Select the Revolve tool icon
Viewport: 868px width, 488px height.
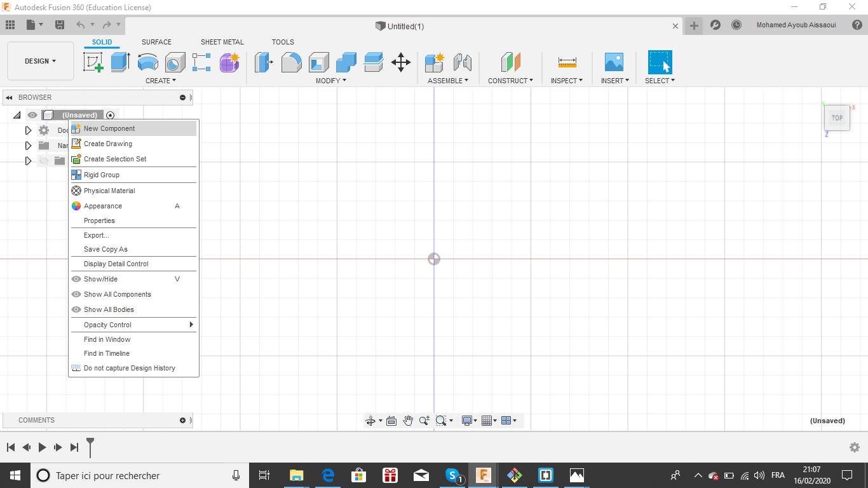point(147,62)
